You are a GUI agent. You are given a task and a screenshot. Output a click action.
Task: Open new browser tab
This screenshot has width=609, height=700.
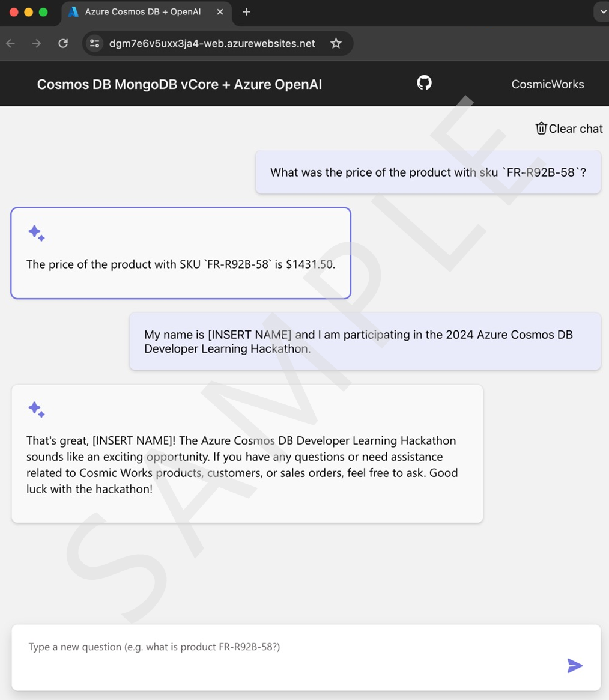pos(246,12)
